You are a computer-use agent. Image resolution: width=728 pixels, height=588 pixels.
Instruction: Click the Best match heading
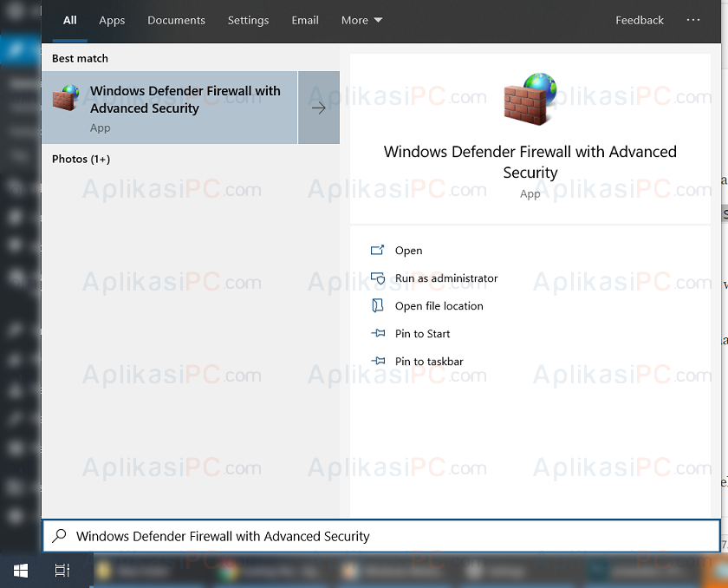click(80, 58)
